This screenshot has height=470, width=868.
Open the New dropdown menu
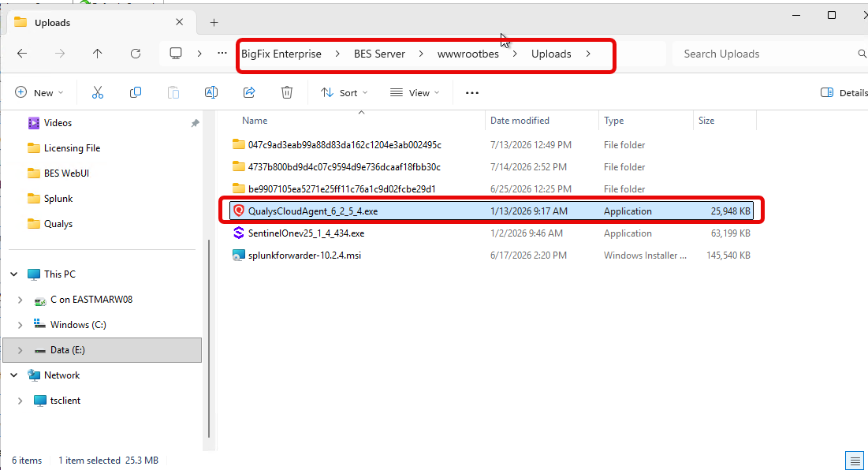click(39, 92)
